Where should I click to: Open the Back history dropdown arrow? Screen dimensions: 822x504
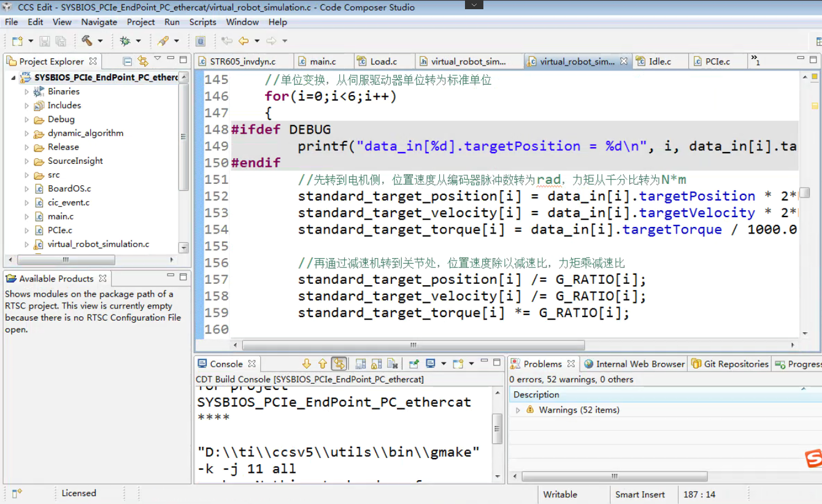[x=256, y=41]
